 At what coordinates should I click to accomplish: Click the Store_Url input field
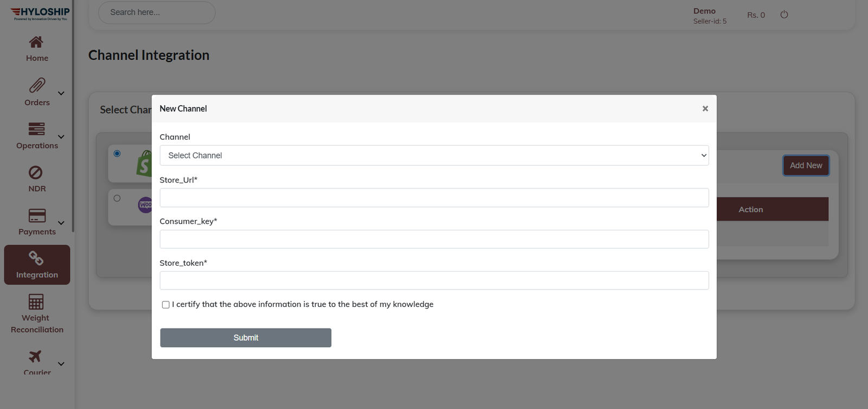point(434,198)
